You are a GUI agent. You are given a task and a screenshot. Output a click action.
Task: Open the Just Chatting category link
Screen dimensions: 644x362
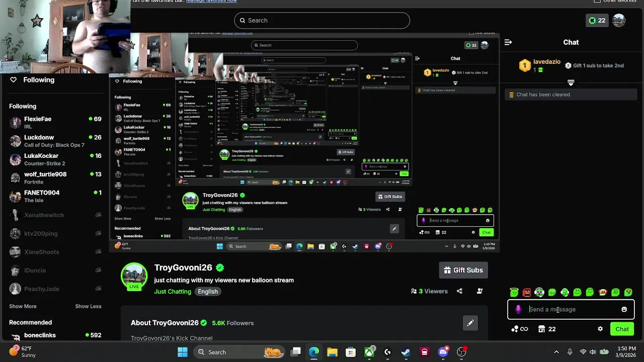tap(173, 292)
